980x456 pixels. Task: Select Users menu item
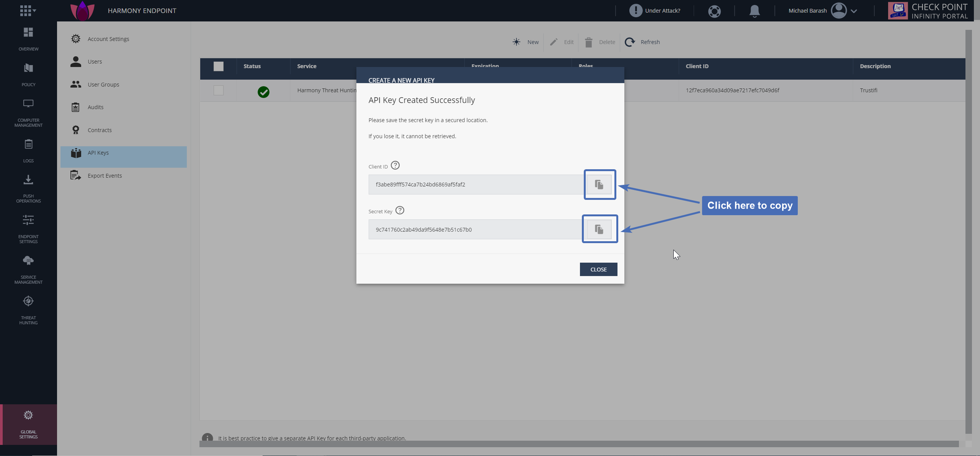pos(123,62)
